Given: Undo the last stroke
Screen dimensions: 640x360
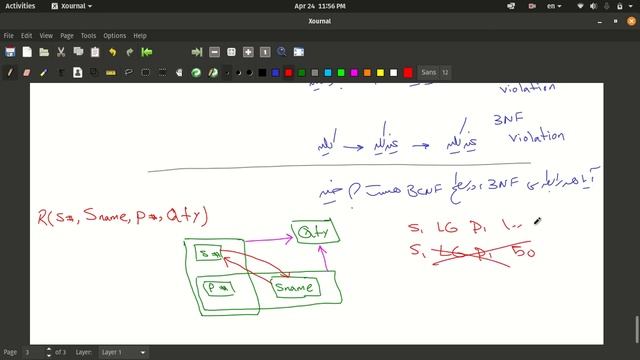Looking at the screenshot, I should (112, 52).
